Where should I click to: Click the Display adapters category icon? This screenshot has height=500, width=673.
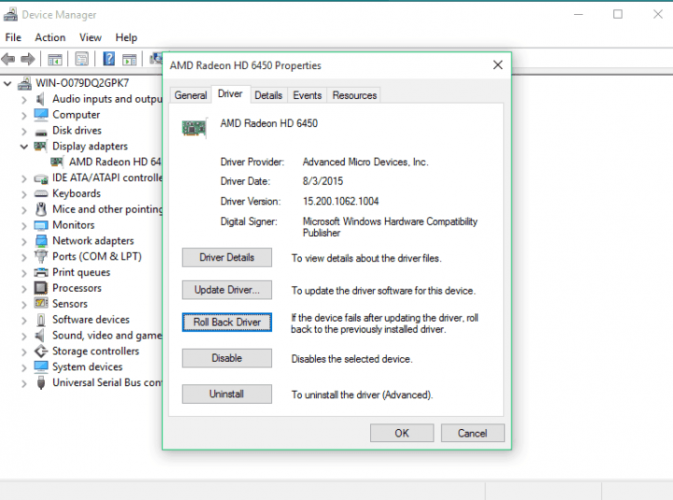pos(41,146)
